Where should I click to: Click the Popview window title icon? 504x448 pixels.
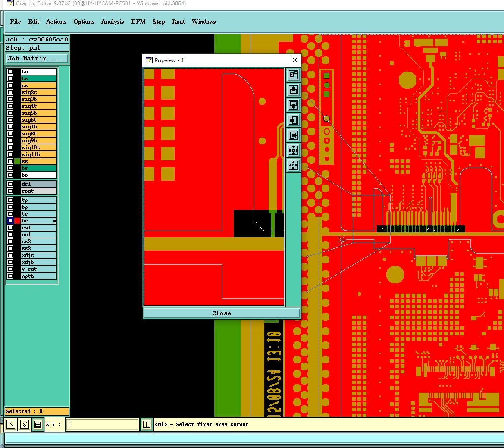click(149, 60)
